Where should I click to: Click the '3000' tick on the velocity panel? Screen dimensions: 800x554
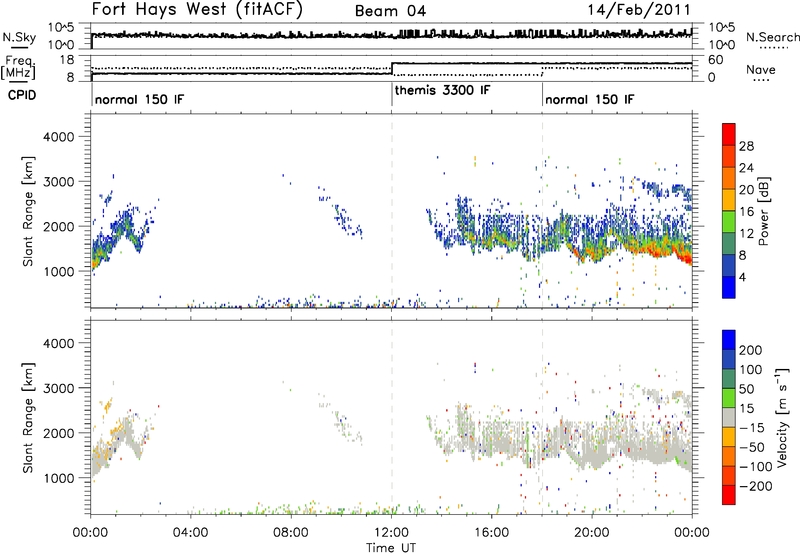click(x=58, y=388)
